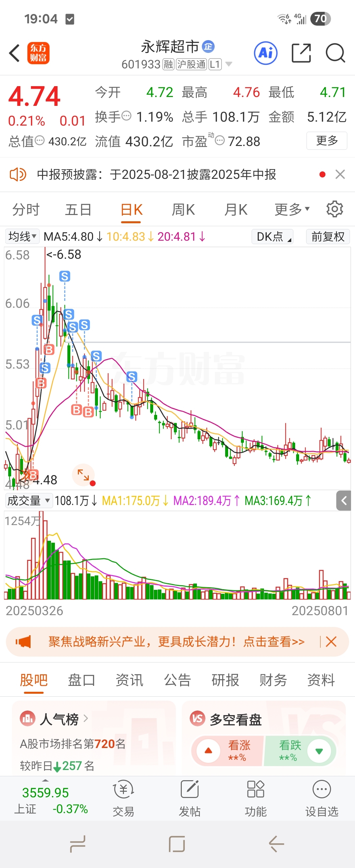Image resolution: width=355 pixels, height=868 pixels.
Task: Switch to 资讯 tab
Action: (129, 680)
